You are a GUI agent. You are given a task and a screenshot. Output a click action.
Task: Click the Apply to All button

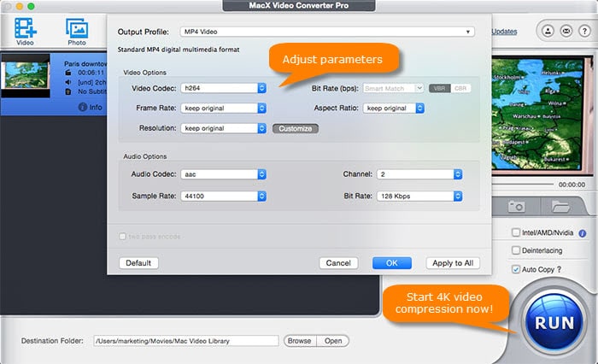[453, 263]
